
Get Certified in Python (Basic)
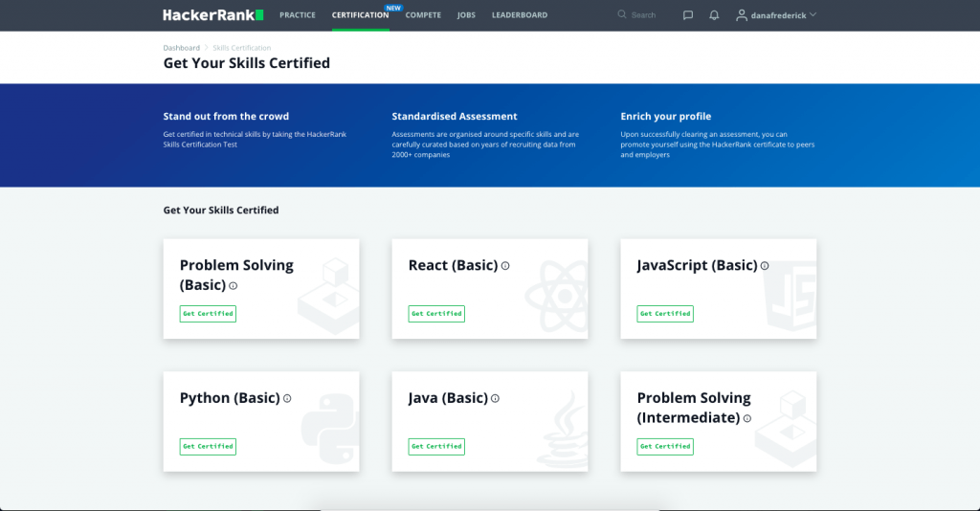pos(208,446)
